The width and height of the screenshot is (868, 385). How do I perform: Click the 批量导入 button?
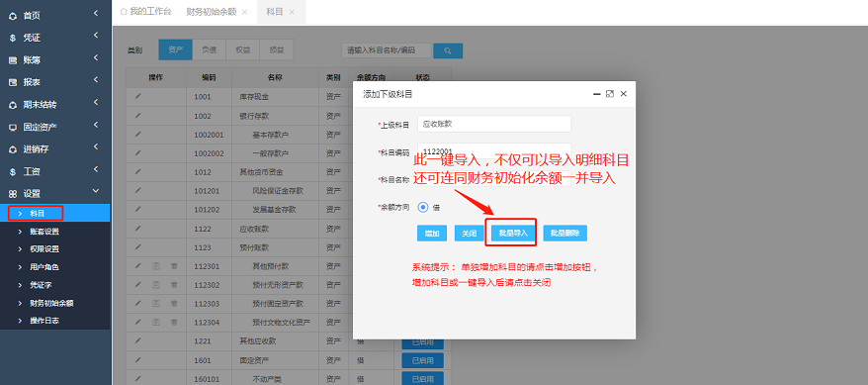513,234
